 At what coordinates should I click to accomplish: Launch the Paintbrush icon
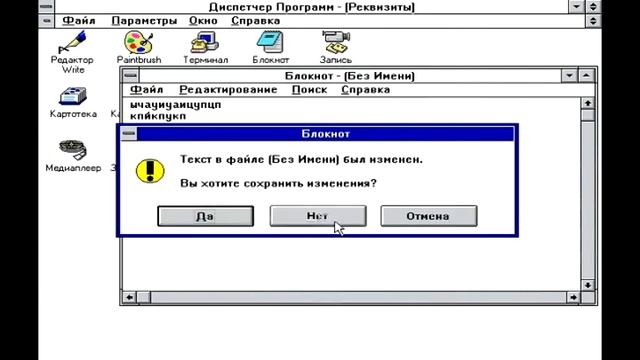click(x=139, y=48)
